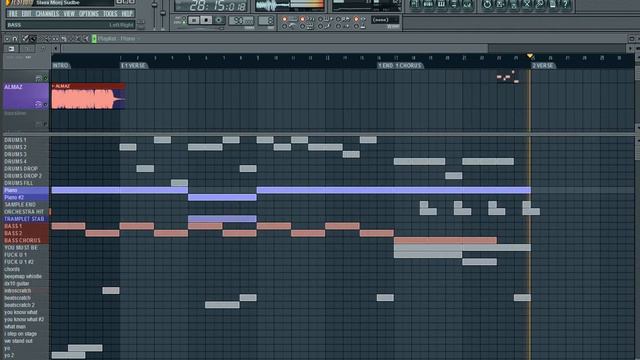Open the FILE menu
640x360 pixels.
click(x=13, y=13)
